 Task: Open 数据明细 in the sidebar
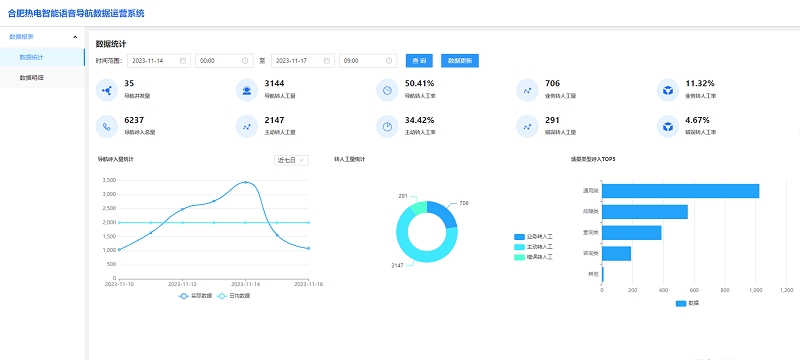42,78
